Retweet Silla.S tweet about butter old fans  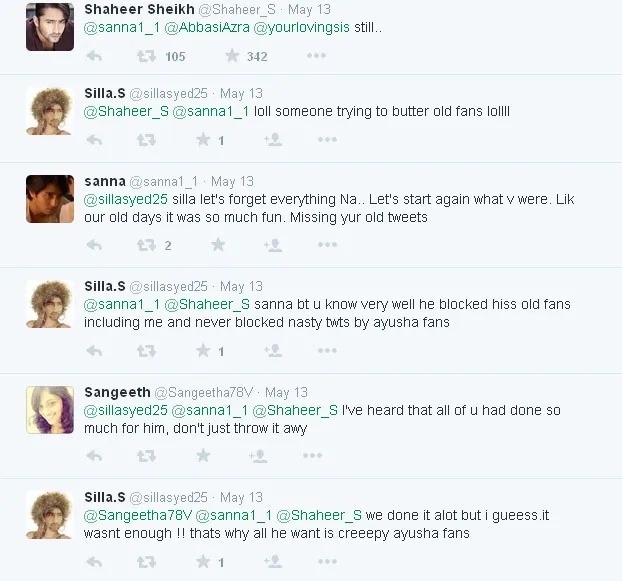point(146,140)
